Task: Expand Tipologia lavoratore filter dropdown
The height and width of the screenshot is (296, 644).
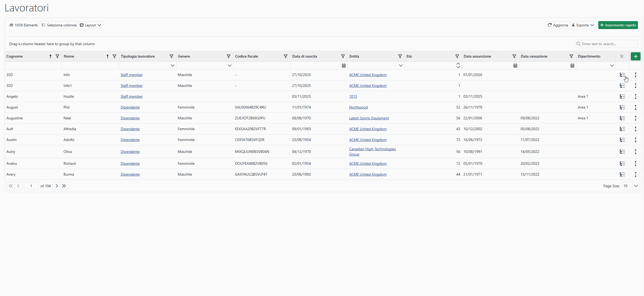Action: pyautogui.click(x=172, y=65)
